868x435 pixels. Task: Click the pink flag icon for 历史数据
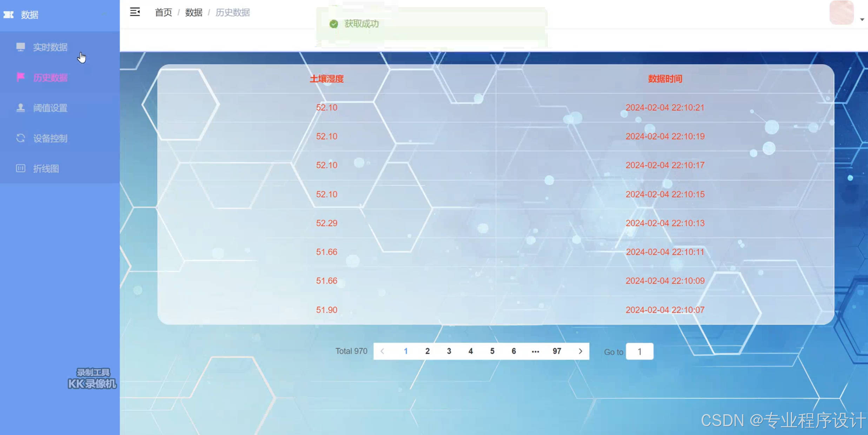21,77
